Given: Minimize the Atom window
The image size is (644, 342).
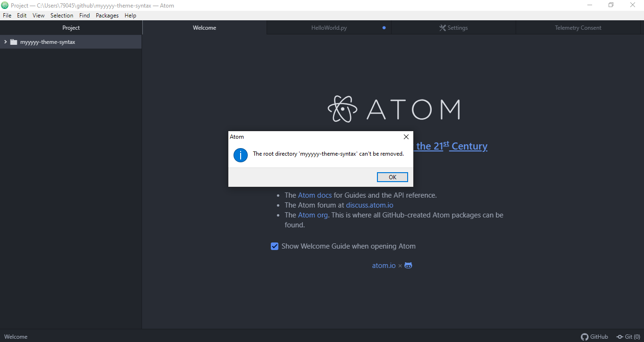Looking at the screenshot, I should pos(590,5).
